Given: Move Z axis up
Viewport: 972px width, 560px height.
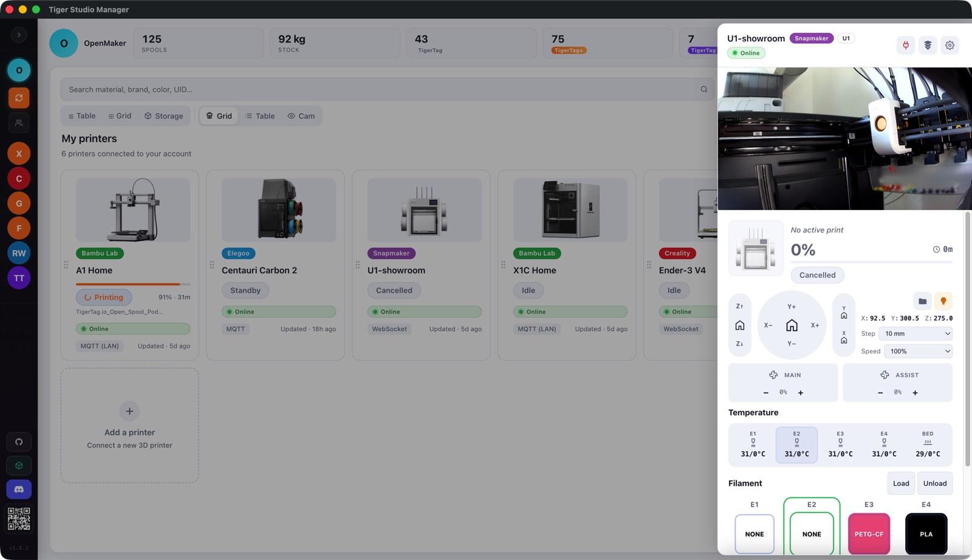Looking at the screenshot, I should (739, 307).
